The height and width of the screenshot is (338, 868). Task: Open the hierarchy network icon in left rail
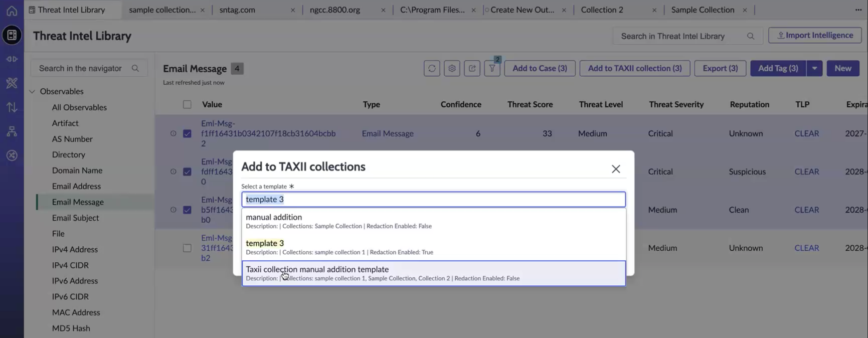(x=12, y=131)
